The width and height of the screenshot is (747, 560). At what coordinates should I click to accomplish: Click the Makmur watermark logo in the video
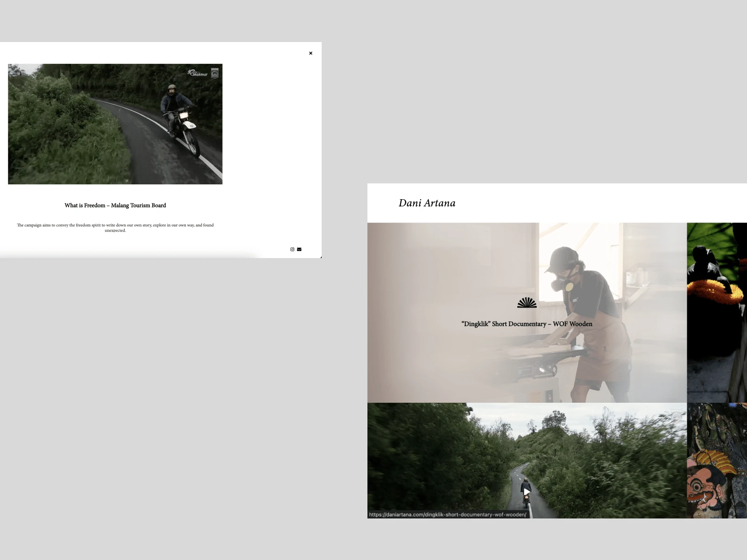198,73
